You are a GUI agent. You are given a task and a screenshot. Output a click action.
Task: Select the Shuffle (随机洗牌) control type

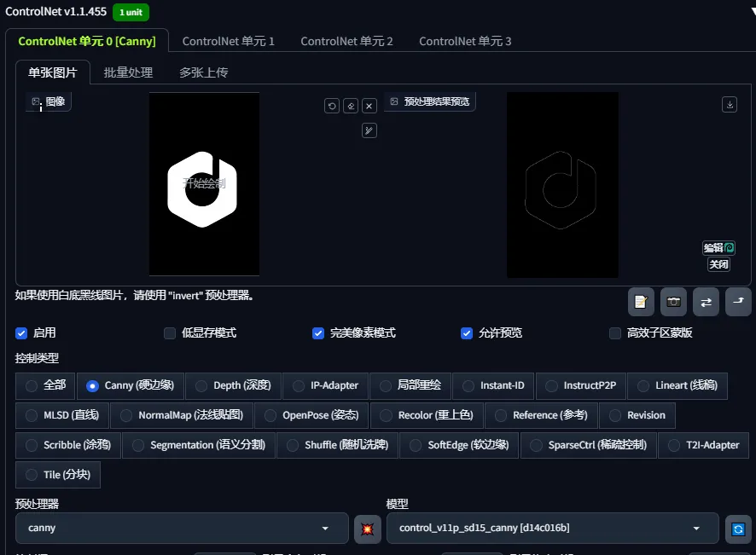[x=338, y=445]
